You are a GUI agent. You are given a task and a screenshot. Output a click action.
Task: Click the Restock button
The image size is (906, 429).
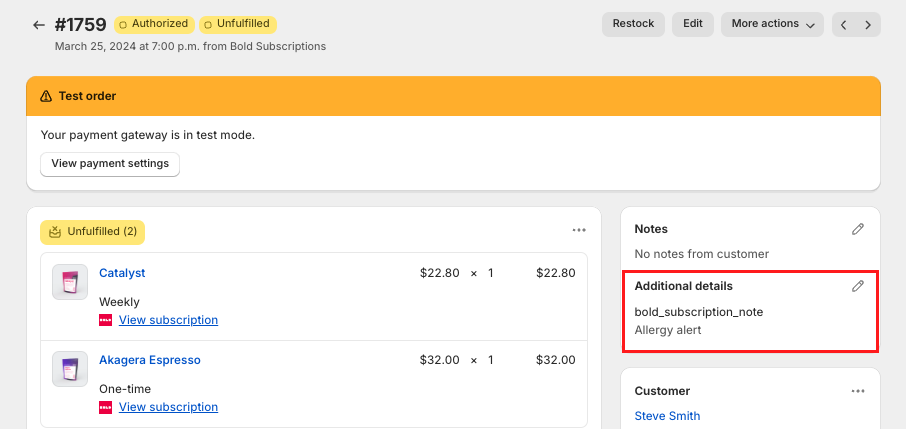[633, 24]
